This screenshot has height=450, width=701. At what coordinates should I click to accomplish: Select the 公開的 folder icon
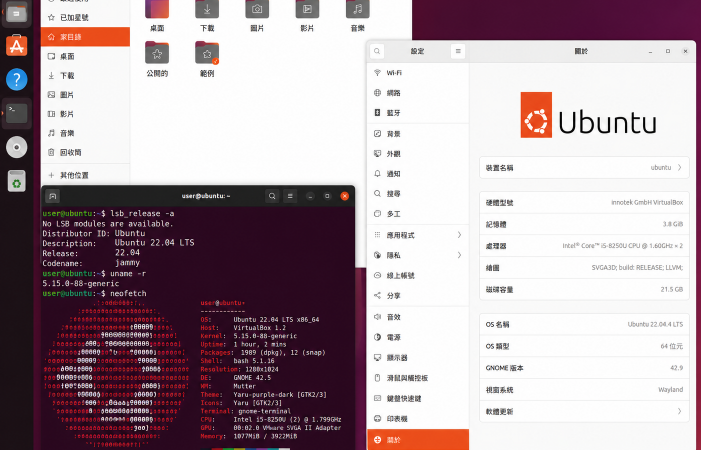point(157,53)
